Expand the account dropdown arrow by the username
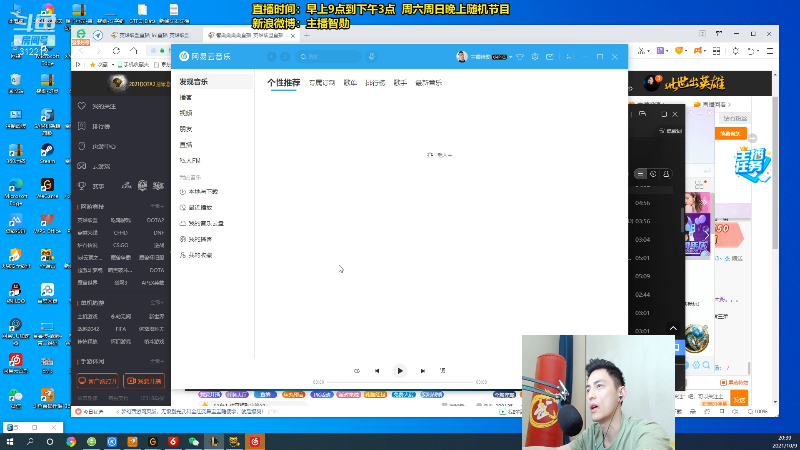 click(x=510, y=57)
